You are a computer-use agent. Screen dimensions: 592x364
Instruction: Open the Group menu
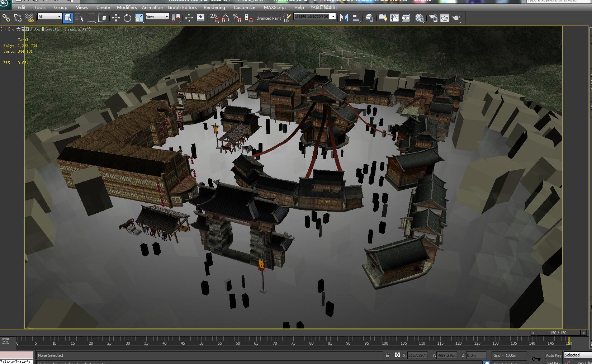(61, 7)
